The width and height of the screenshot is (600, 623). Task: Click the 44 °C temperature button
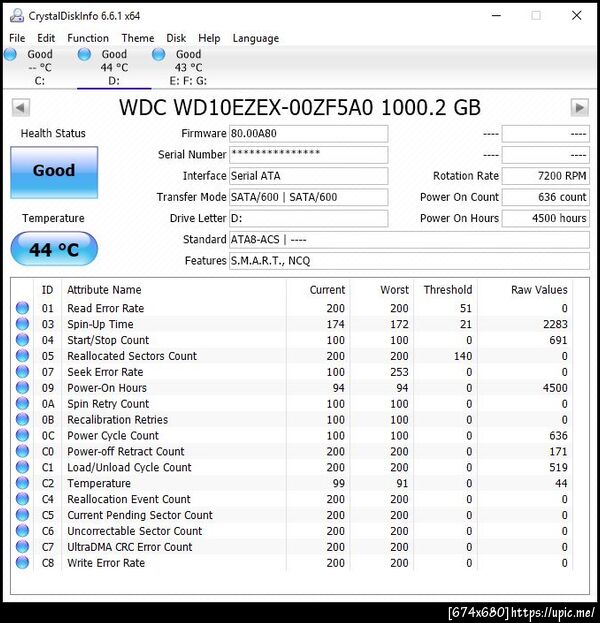click(x=54, y=249)
